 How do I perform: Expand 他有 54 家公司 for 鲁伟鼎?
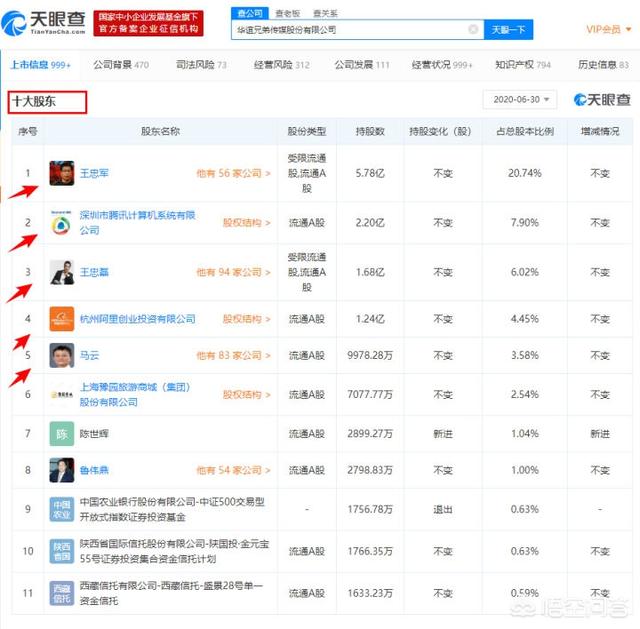pos(233,470)
